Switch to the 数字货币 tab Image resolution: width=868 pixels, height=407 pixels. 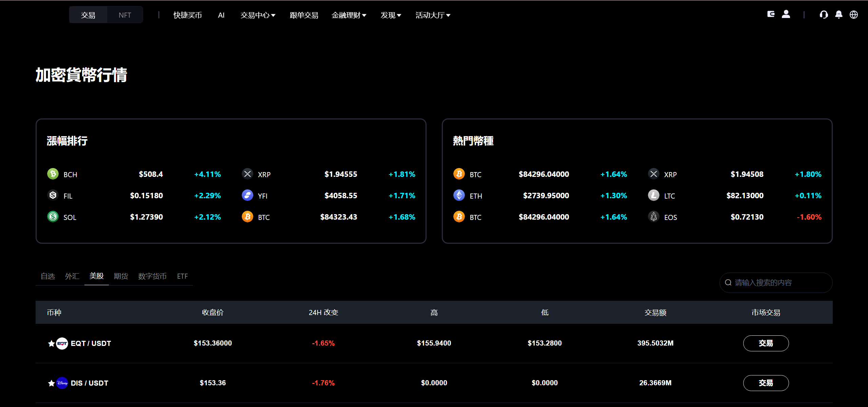pyautogui.click(x=152, y=276)
